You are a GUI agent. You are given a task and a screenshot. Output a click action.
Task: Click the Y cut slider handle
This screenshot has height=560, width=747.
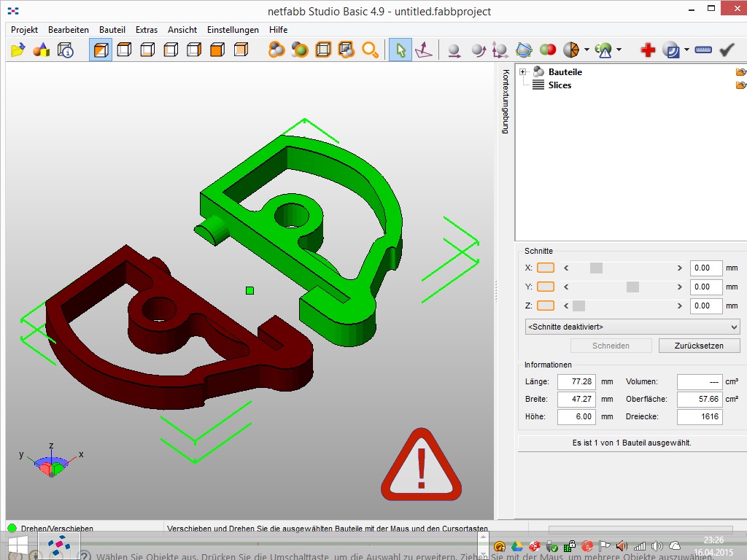point(632,287)
